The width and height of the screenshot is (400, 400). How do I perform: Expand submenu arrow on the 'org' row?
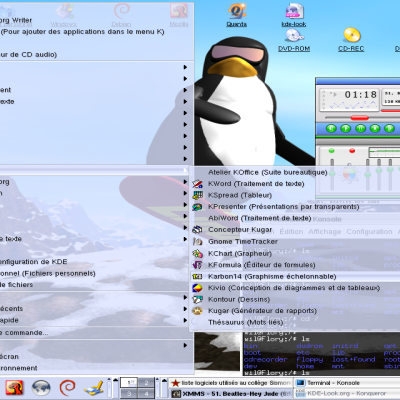(x=185, y=182)
